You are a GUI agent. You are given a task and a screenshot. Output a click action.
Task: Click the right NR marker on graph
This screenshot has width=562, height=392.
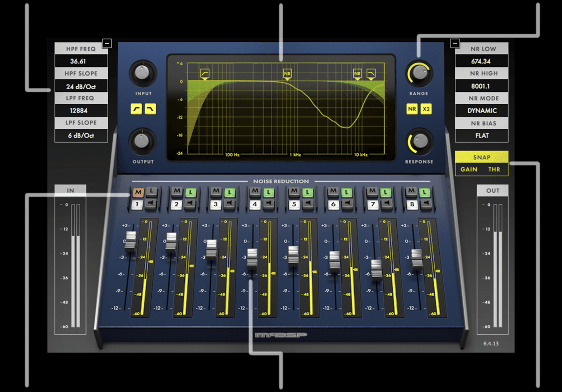[x=357, y=74]
